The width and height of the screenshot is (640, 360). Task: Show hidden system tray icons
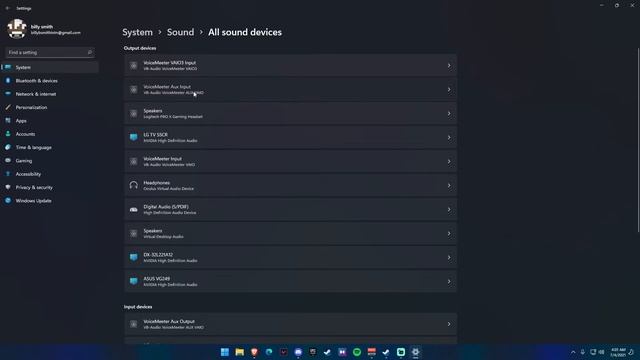pos(573,352)
